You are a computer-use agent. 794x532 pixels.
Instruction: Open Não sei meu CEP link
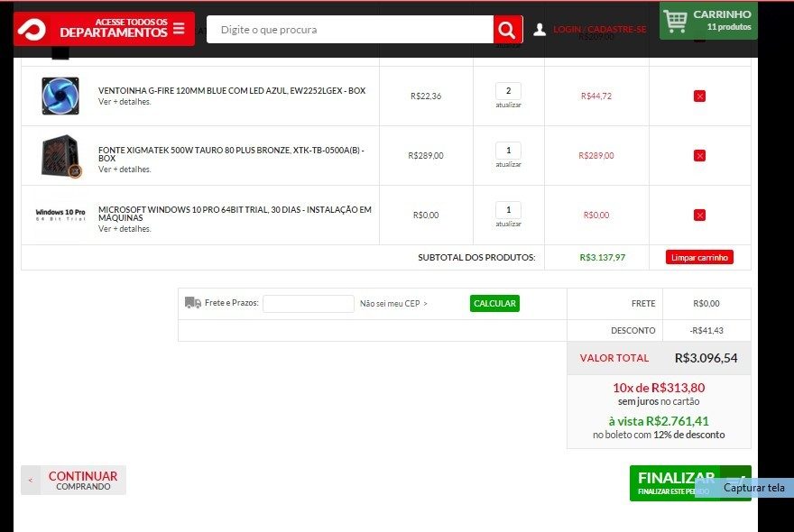393,304
